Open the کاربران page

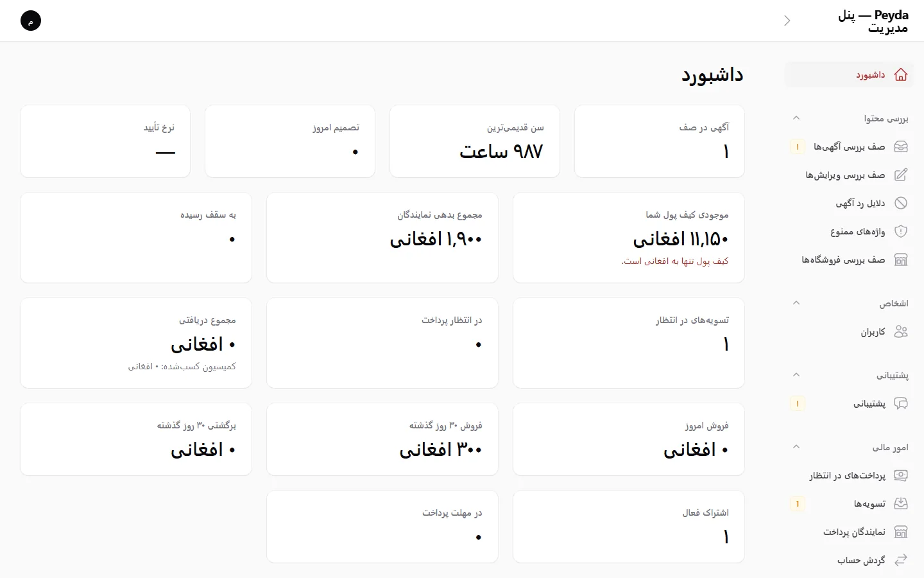click(849, 332)
